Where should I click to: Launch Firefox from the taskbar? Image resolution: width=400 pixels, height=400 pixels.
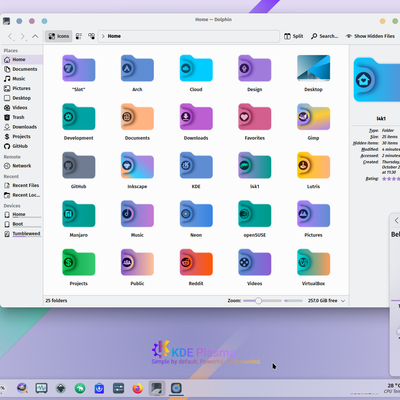click(x=137, y=388)
